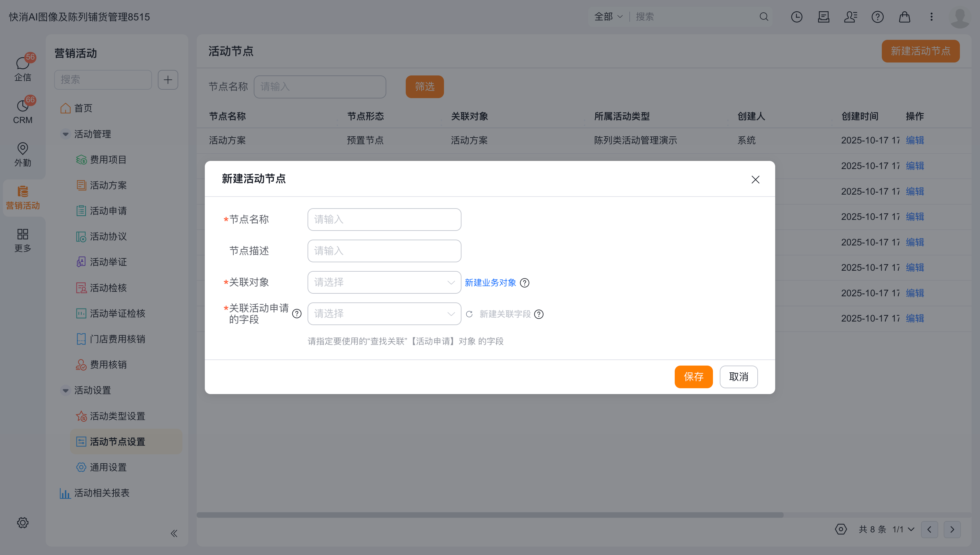Open 活动举证 menu item

point(101,262)
